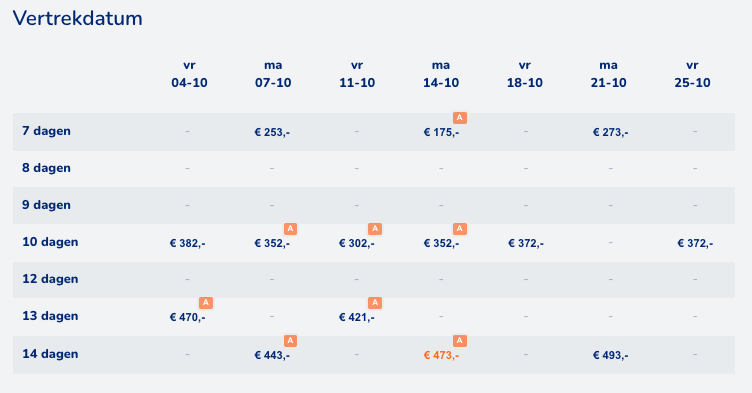Image resolution: width=752 pixels, height=393 pixels.
Task: Click the A badge above € 443,-
Action: point(290,341)
